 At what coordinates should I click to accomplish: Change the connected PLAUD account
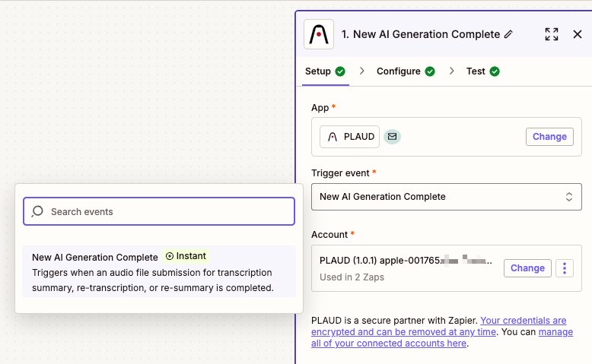click(x=527, y=267)
